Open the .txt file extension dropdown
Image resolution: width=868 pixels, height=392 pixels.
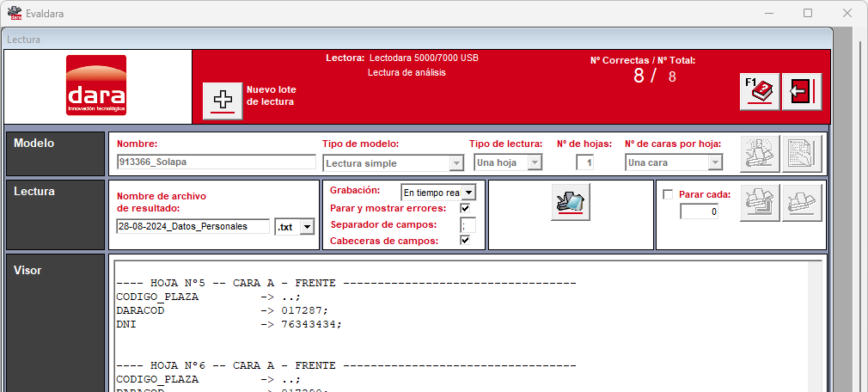(x=294, y=226)
